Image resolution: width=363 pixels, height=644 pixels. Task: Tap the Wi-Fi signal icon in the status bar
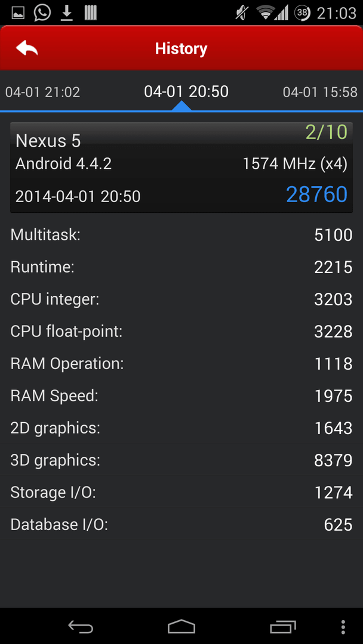pyautogui.click(x=266, y=13)
